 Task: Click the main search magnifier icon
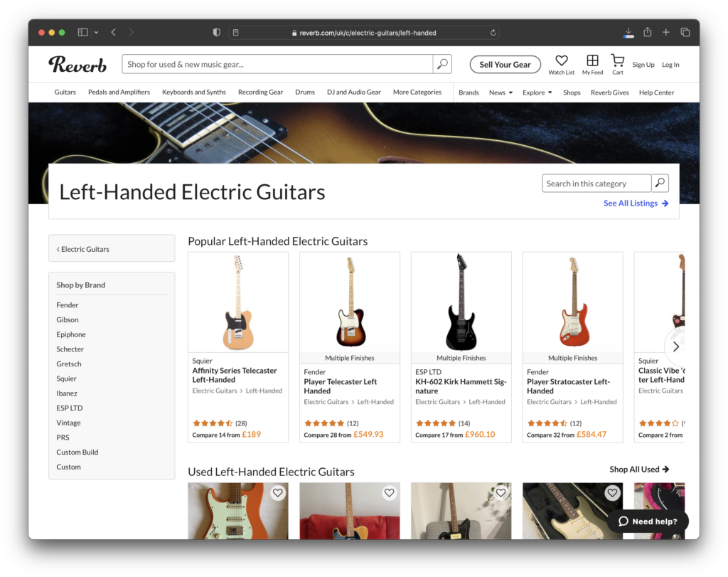click(442, 64)
